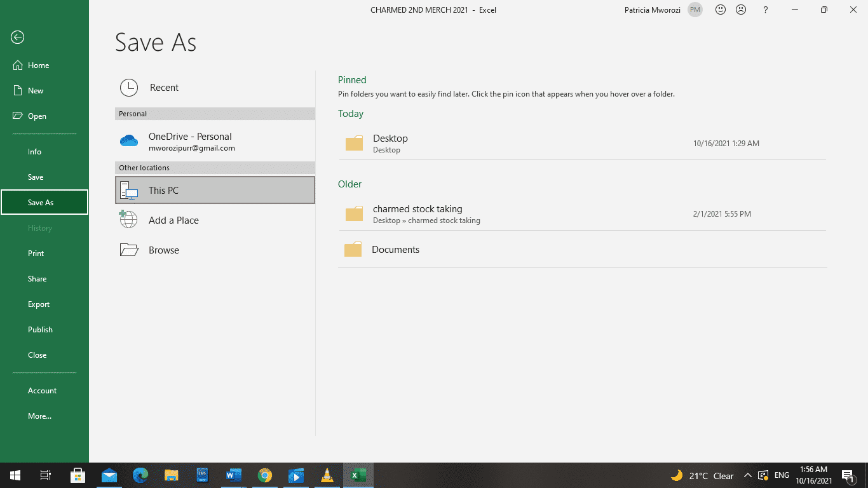The width and height of the screenshot is (868, 488).
Task: Send feedback via the smiley icon
Action: coord(720,10)
